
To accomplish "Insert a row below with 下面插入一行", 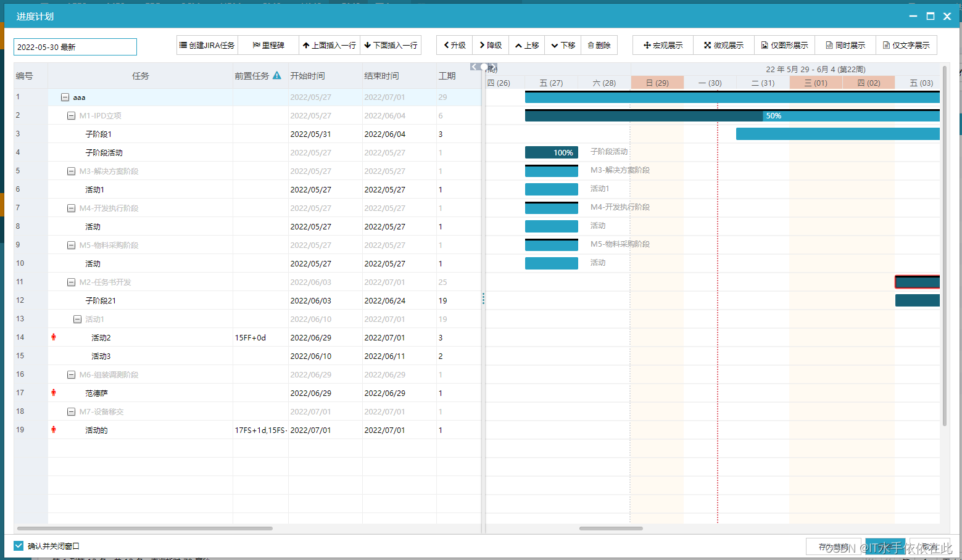I will (x=391, y=45).
